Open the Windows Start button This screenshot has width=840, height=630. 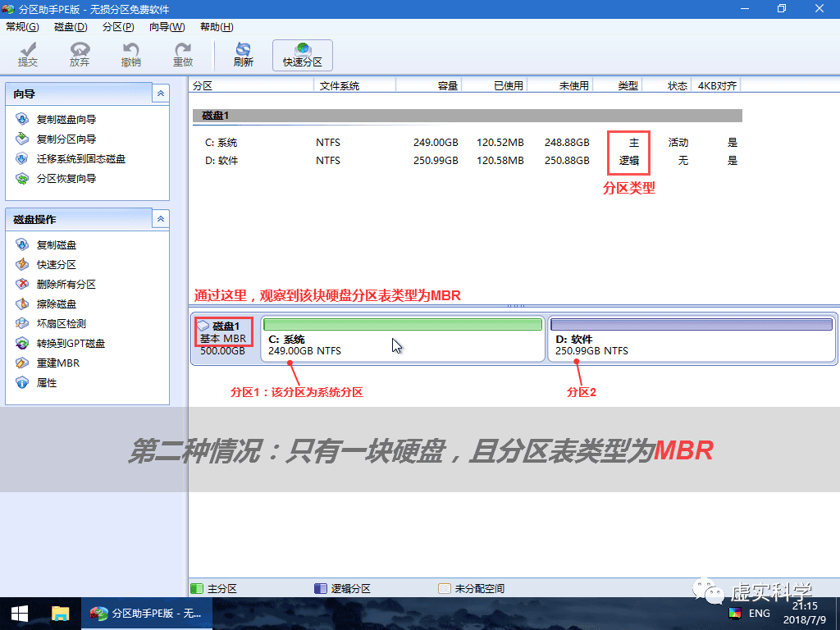pos(20,614)
